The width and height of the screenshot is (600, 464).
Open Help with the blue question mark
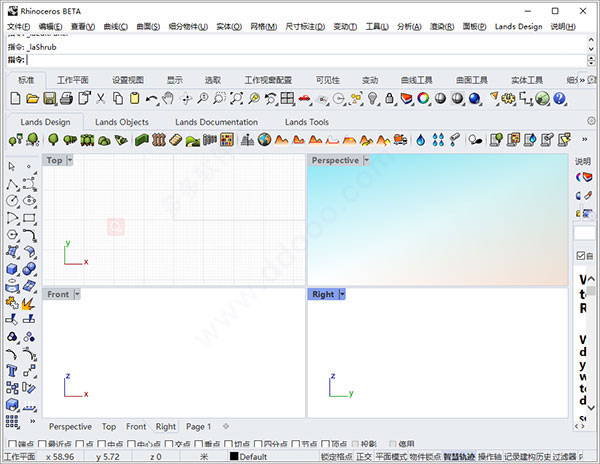[559, 99]
